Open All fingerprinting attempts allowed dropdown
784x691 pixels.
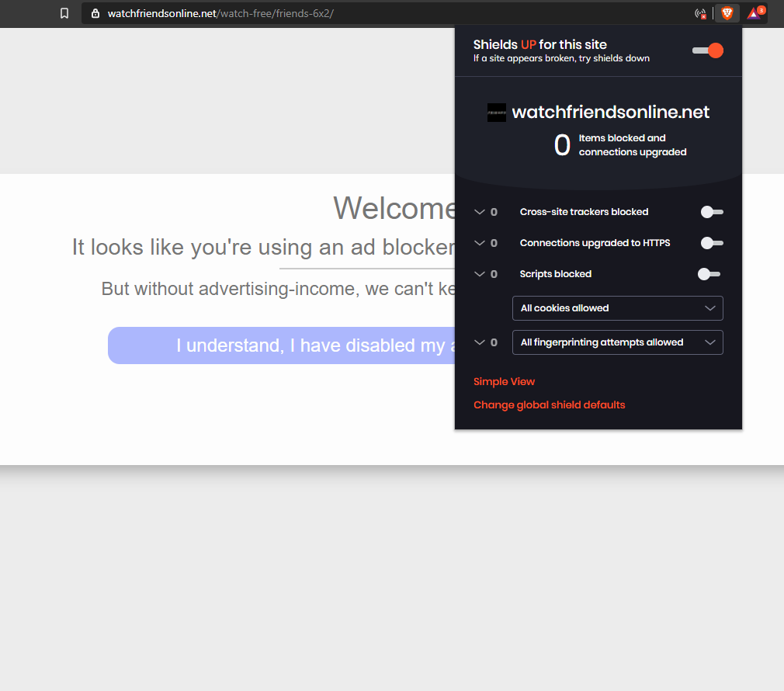tap(618, 342)
